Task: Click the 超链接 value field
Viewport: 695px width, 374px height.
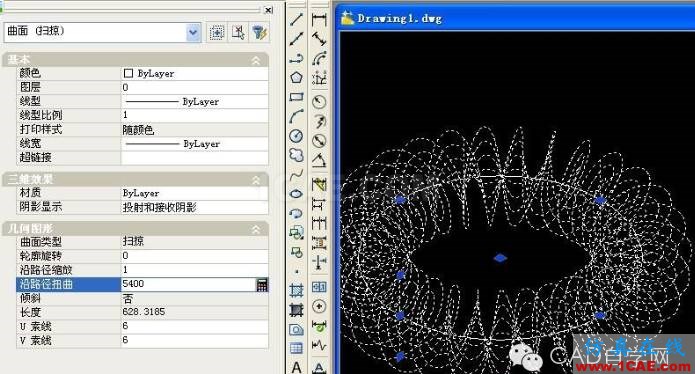Action: click(194, 158)
